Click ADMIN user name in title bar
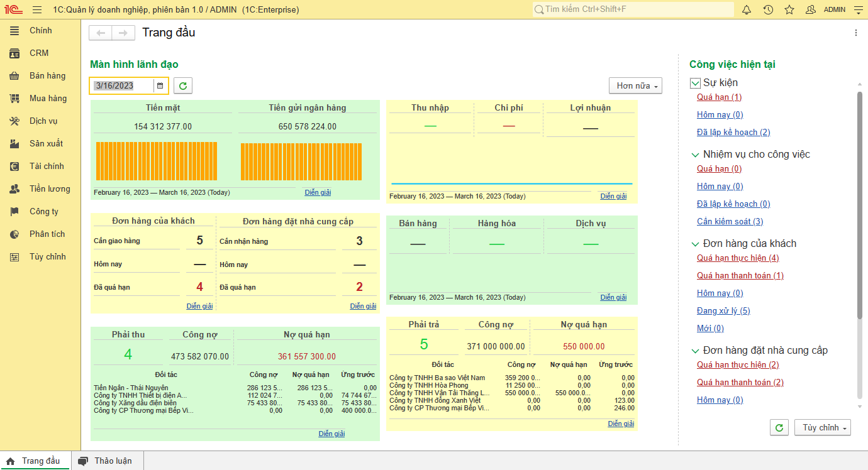The image size is (868, 470). pos(835,9)
